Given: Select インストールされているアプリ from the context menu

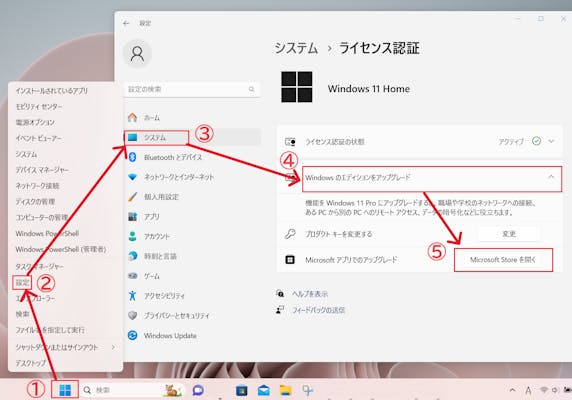Looking at the screenshot, I should point(51,91).
